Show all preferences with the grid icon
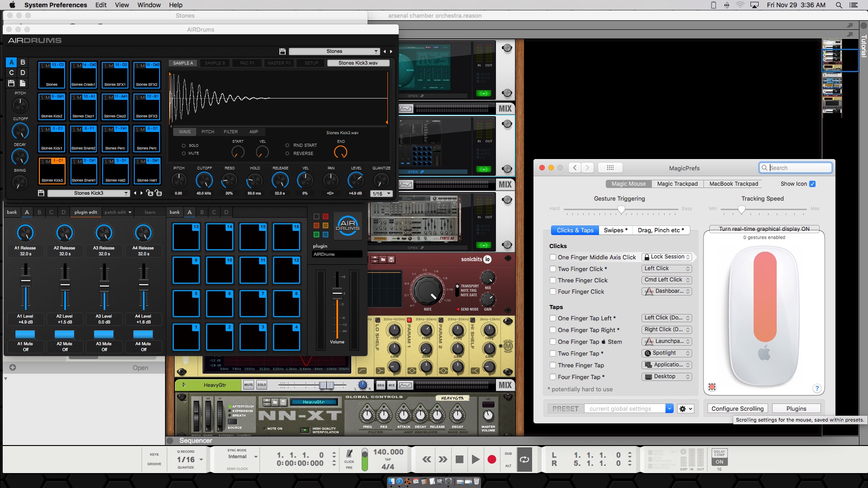The width and height of the screenshot is (868, 488). coord(610,168)
